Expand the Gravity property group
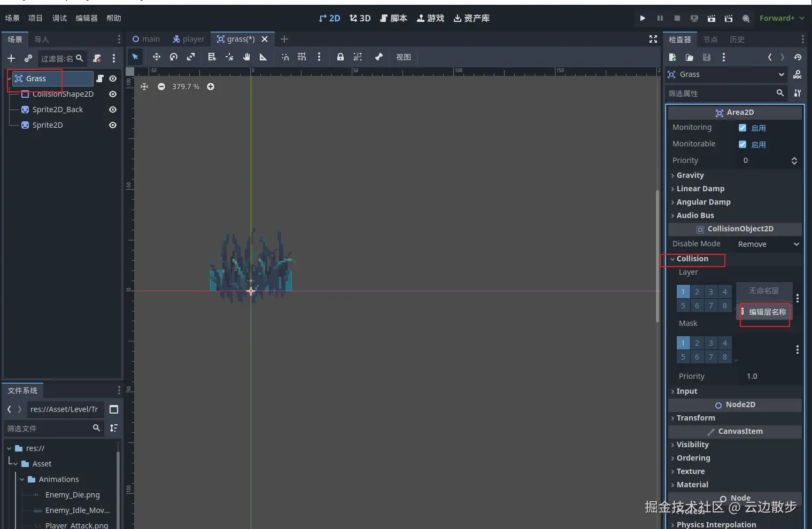 click(735, 175)
